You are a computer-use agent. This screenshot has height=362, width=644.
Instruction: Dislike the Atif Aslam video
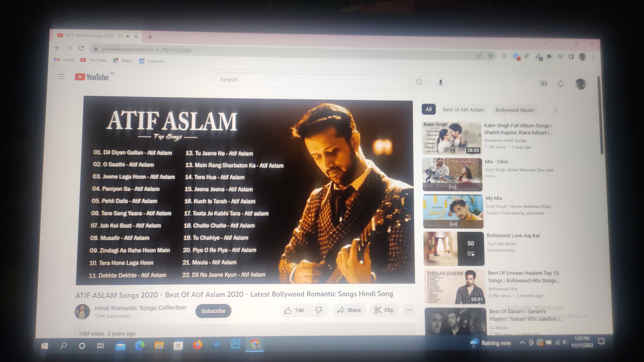coord(319,310)
